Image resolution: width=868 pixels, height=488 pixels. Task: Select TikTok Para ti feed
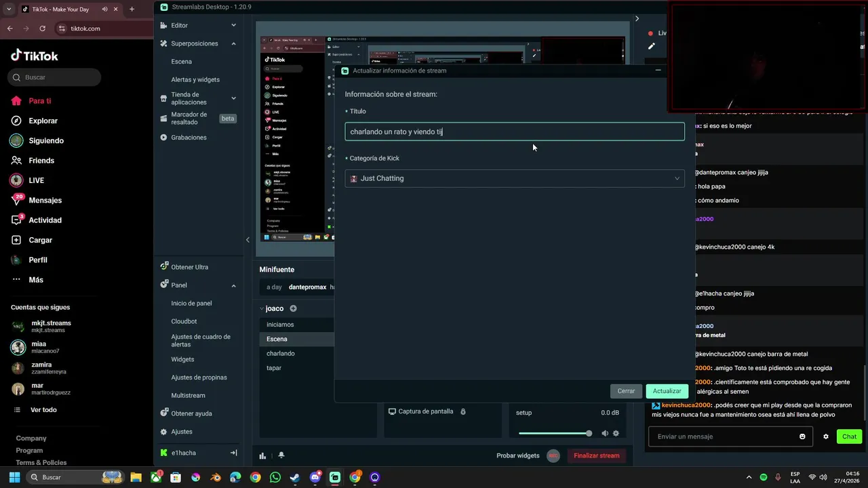(39, 101)
